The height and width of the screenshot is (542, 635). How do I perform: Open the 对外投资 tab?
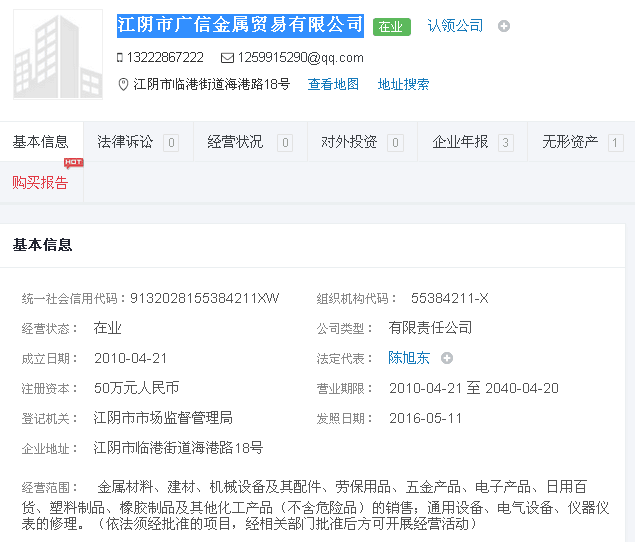coord(349,142)
